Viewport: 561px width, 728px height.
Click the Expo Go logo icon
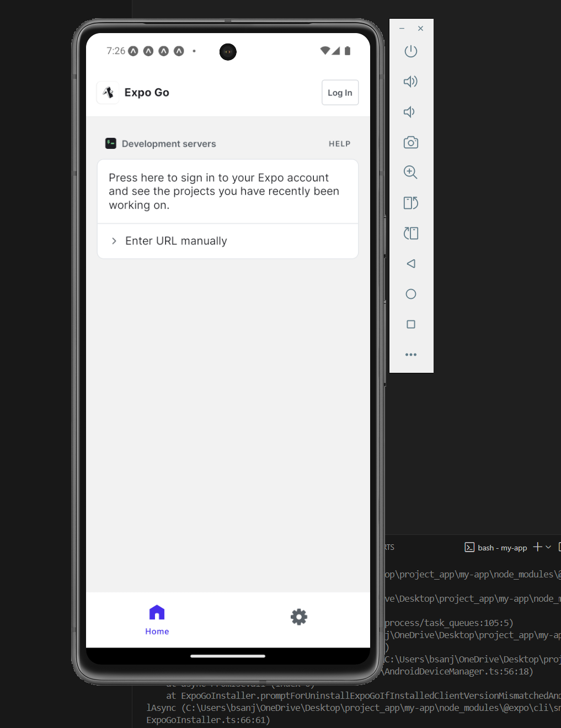click(x=108, y=93)
